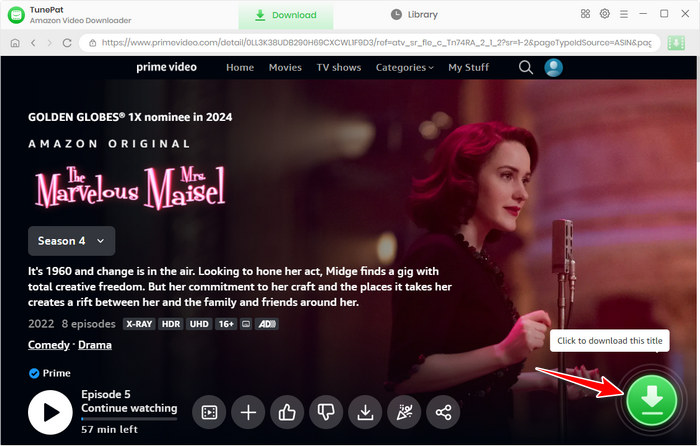Open the TV shows menu item
The width and height of the screenshot is (700, 446).
click(339, 67)
